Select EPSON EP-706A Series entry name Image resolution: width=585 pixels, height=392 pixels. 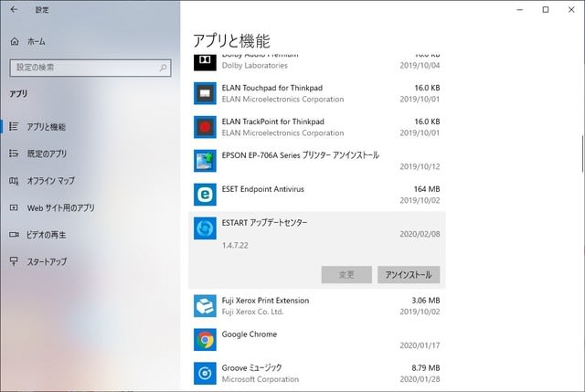click(x=301, y=155)
